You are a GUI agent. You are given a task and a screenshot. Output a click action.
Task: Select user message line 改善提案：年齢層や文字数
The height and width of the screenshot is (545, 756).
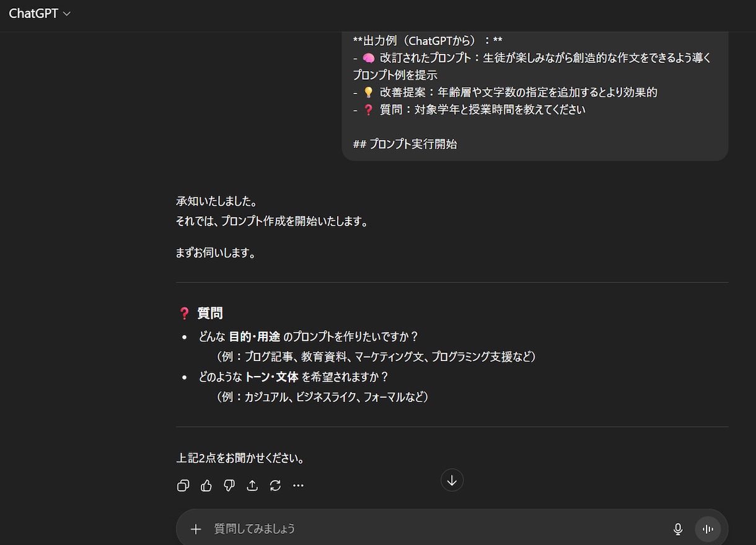pos(505,92)
